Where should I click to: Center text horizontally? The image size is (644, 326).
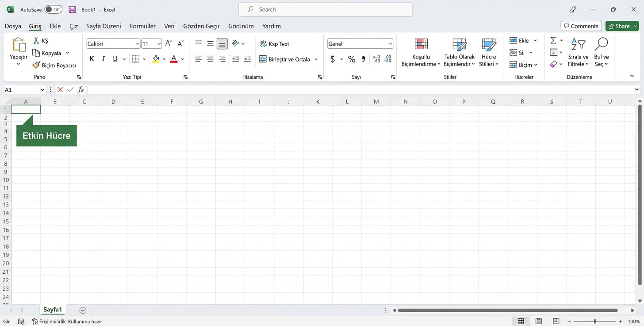(211, 59)
